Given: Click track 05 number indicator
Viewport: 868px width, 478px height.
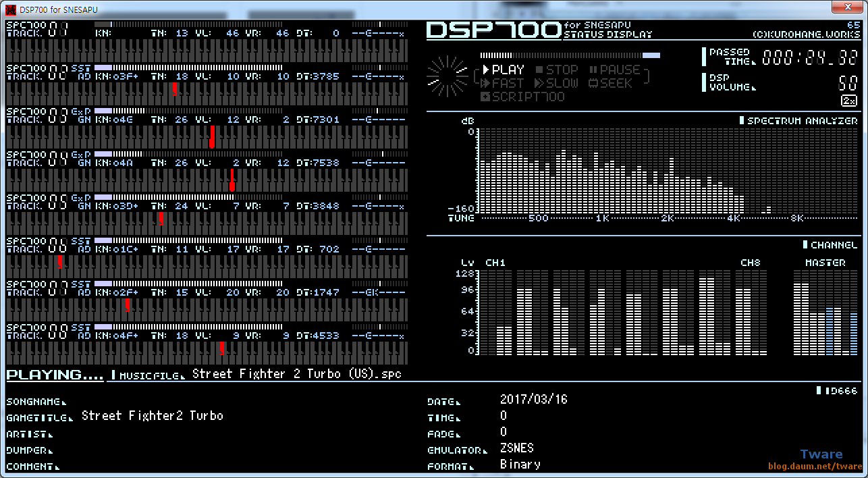Looking at the screenshot, I should pyautogui.click(x=58, y=202).
